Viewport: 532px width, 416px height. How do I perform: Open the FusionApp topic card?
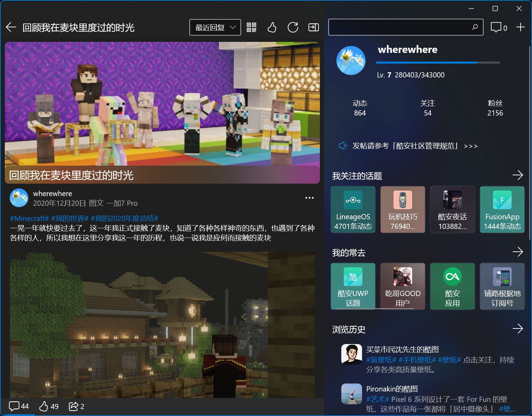[x=502, y=210]
